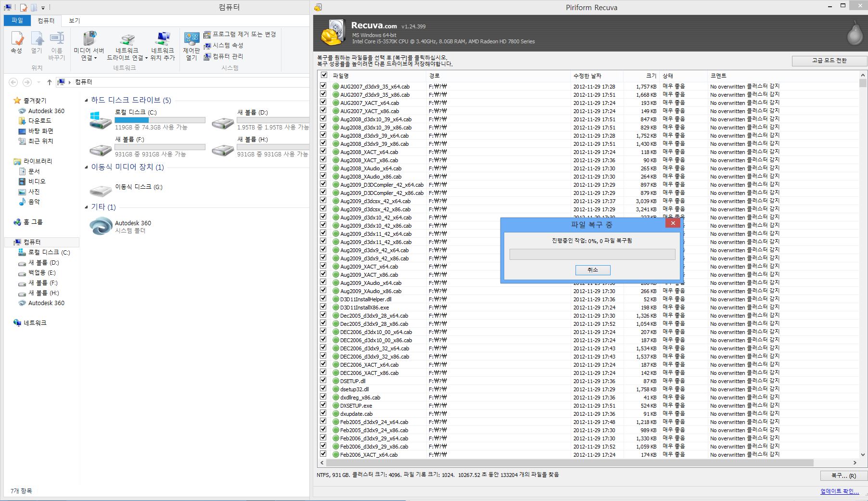Open recent locations dropdown in Explorer
Image resolution: width=868 pixels, height=501 pixels.
(x=38, y=82)
